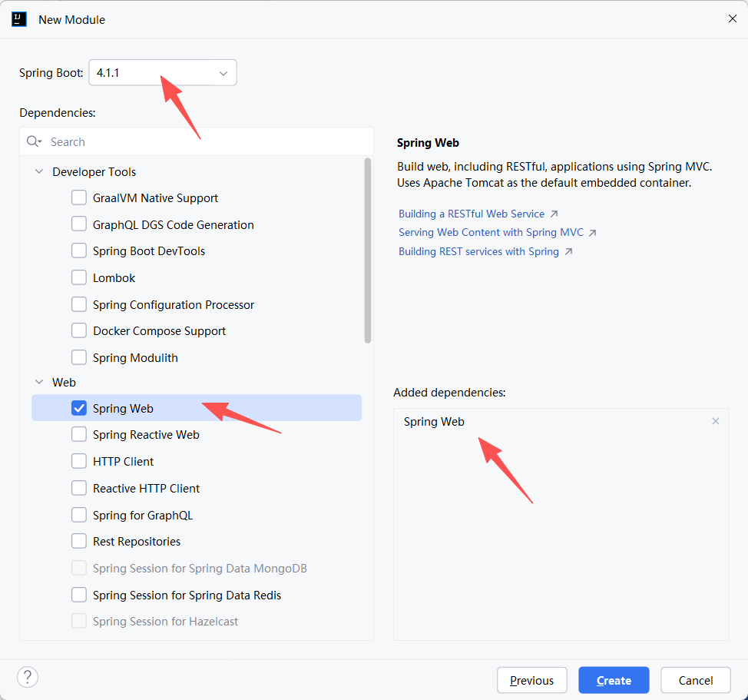The image size is (748, 700).
Task: Click the IntelliJ IDEA logo icon
Action: (19, 19)
